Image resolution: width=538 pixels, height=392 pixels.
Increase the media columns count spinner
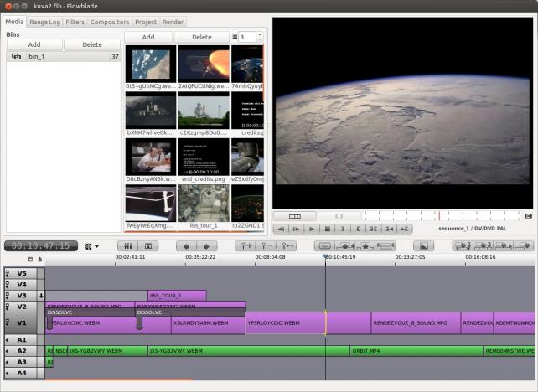click(x=261, y=34)
